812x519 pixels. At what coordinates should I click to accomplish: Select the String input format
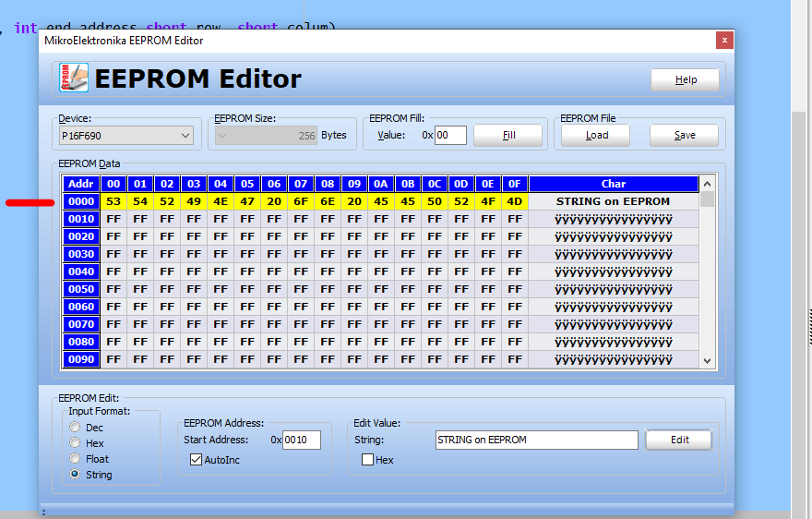[75, 474]
